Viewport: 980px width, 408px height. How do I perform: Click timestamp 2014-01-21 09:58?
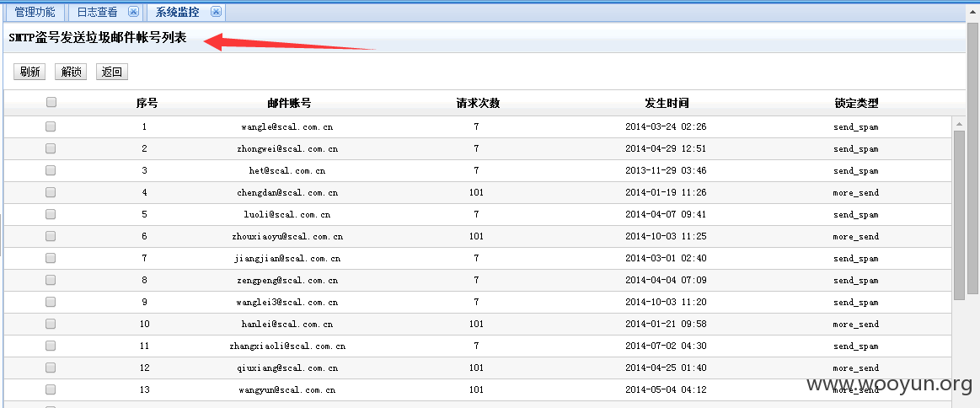(666, 324)
